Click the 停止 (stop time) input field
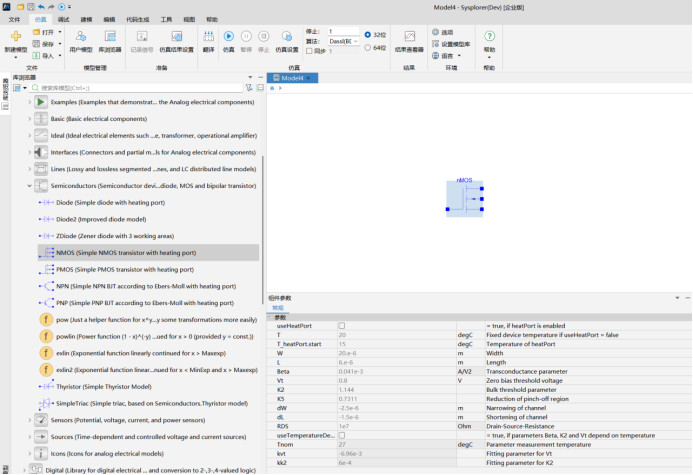This screenshot has width=693, height=475. (343, 31)
